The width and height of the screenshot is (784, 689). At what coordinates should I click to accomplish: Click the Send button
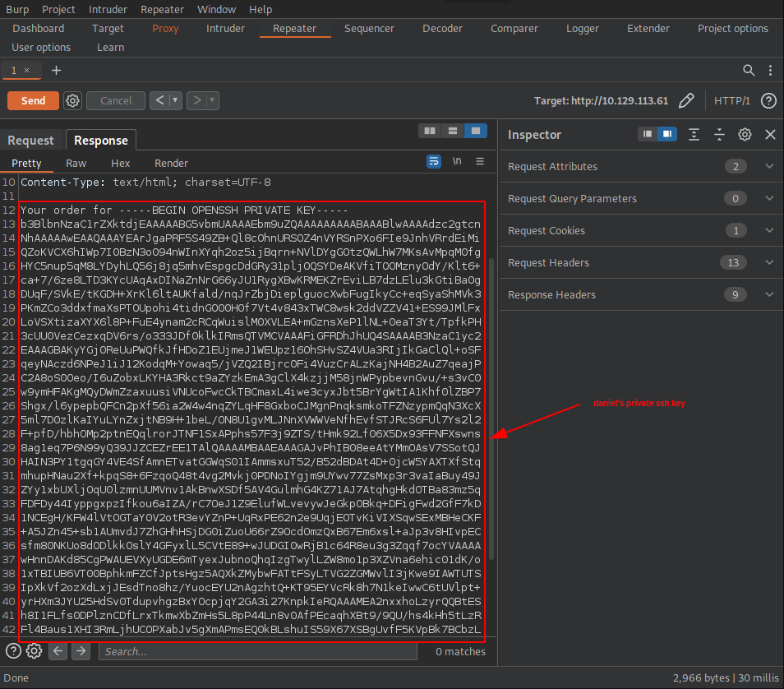[32, 99]
